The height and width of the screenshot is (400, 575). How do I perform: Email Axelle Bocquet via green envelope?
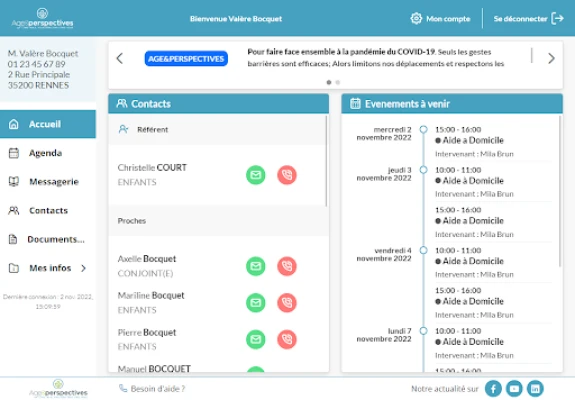pyautogui.click(x=256, y=266)
